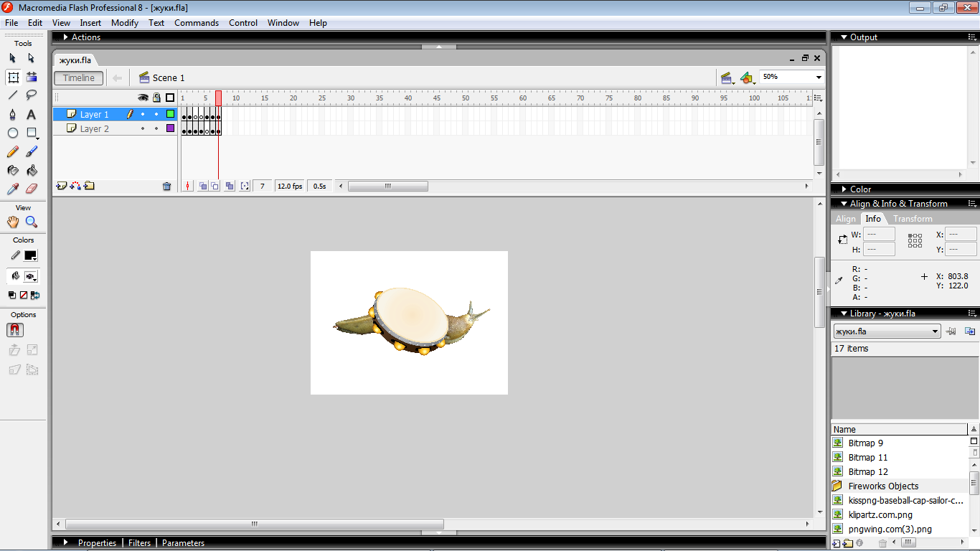Choose the Fill Transform tool
The image size is (980, 551).
click(x=32, y=77)
